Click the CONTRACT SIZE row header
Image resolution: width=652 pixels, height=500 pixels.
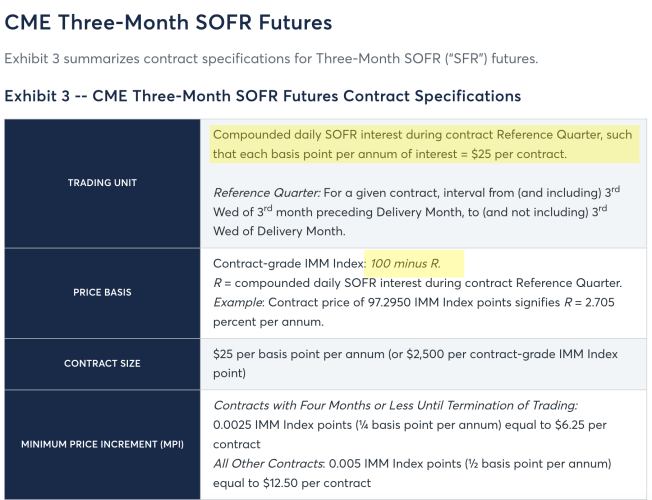click(x=102, y=364)
